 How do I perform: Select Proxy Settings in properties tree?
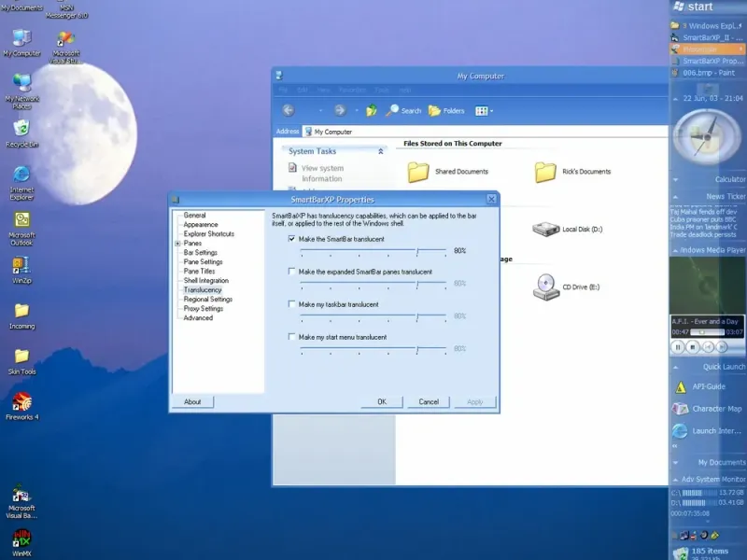point(203,309)
